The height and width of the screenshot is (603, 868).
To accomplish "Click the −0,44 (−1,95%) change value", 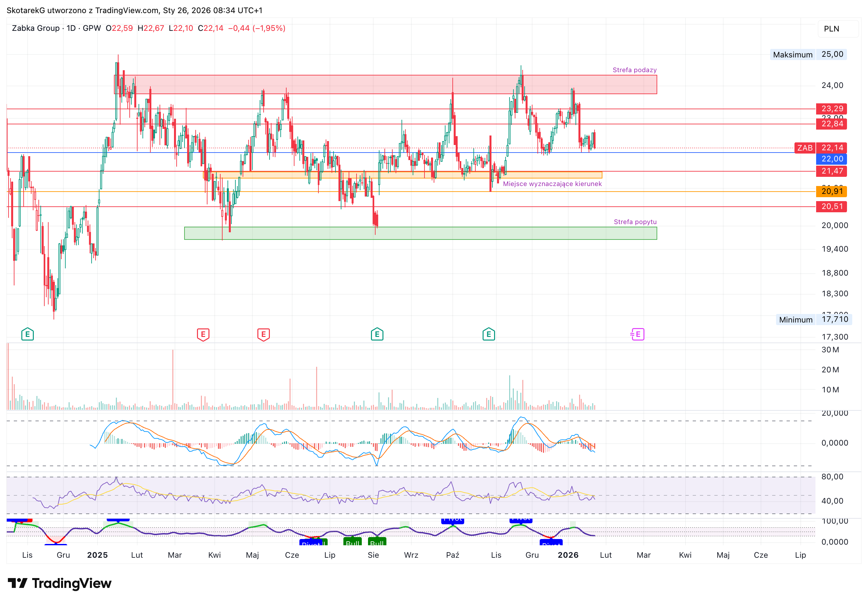I will pos(257,28).
